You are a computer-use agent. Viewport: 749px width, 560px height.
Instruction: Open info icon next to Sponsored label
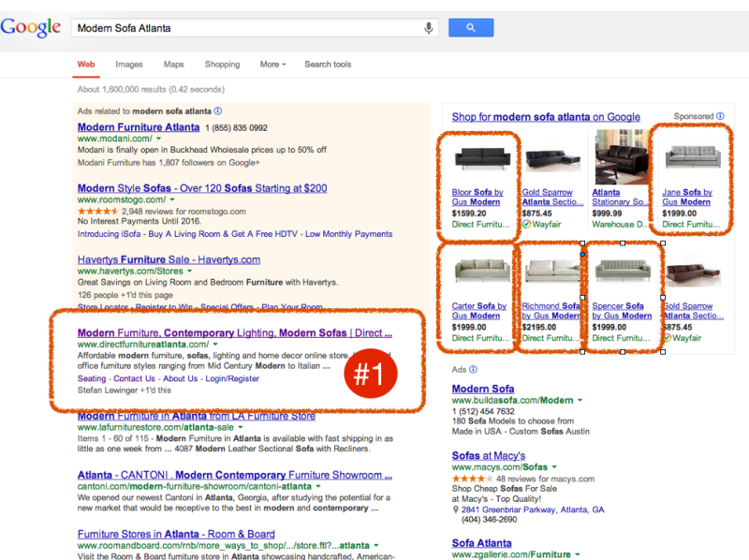click(720, 116)
